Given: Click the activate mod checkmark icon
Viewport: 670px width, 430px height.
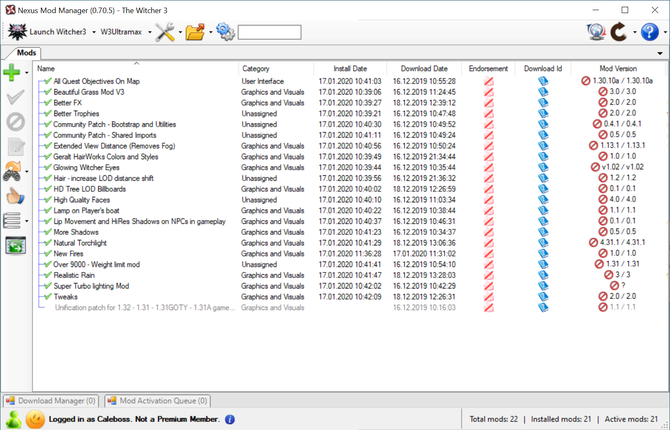Looking at the screenshot, I should 15,97.
